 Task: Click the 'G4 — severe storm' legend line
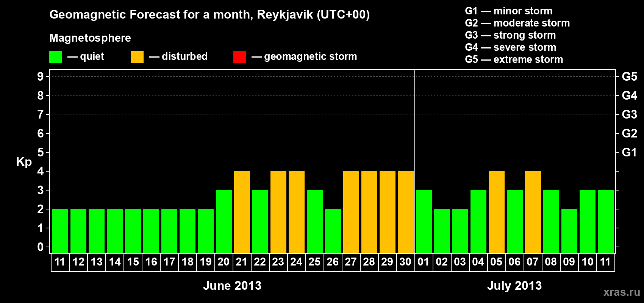[x=510, y=47]
